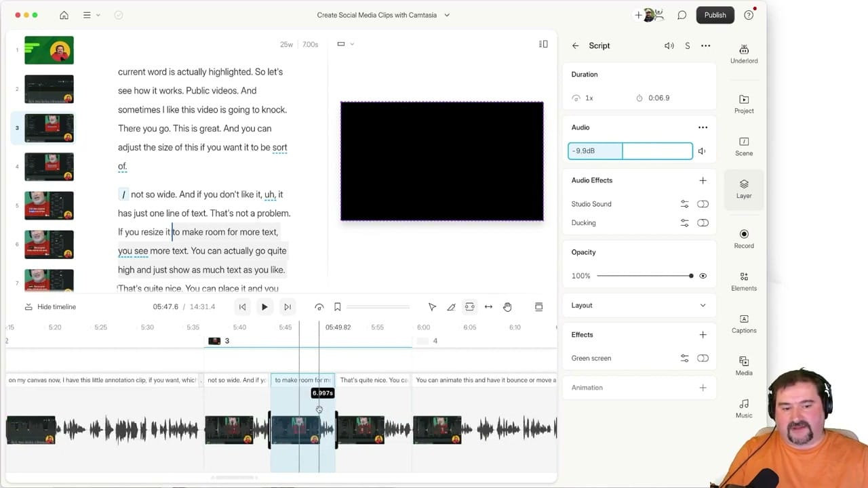Open the script overflow menu
This screenshot has height=488, width=868.
click(x=705, y=45)
